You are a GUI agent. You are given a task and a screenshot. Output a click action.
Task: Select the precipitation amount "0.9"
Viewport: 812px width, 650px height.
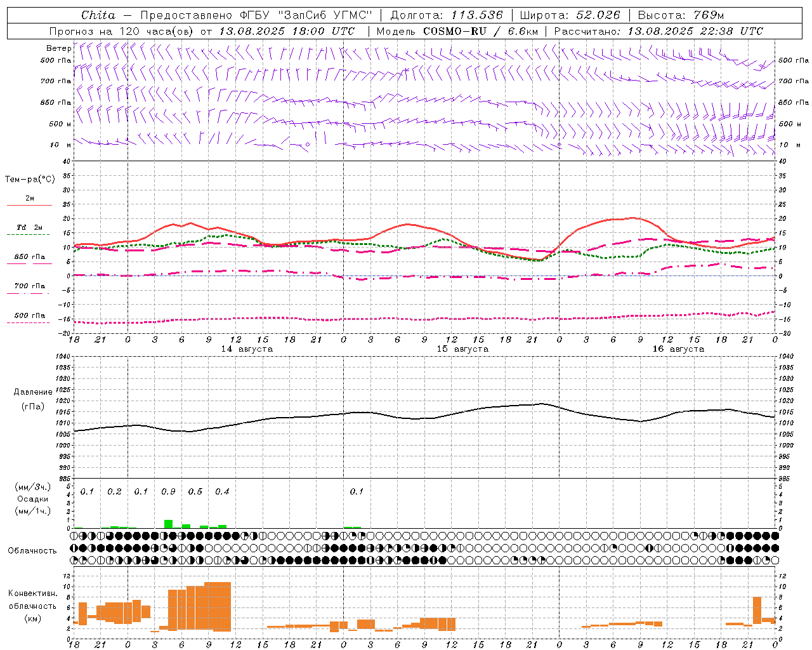coord(168,491)
